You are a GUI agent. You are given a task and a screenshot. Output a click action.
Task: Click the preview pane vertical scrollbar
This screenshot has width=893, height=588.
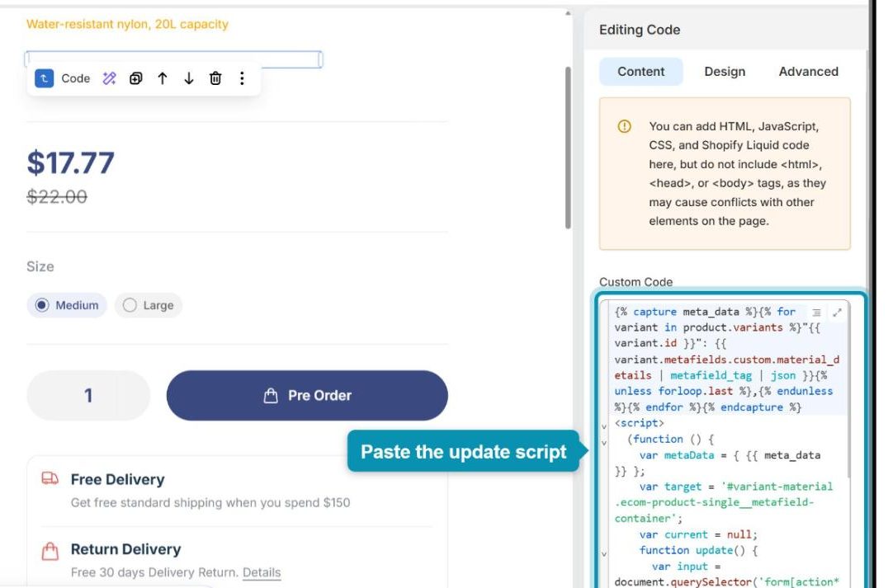pyautogui.click(x=568, y=148)
